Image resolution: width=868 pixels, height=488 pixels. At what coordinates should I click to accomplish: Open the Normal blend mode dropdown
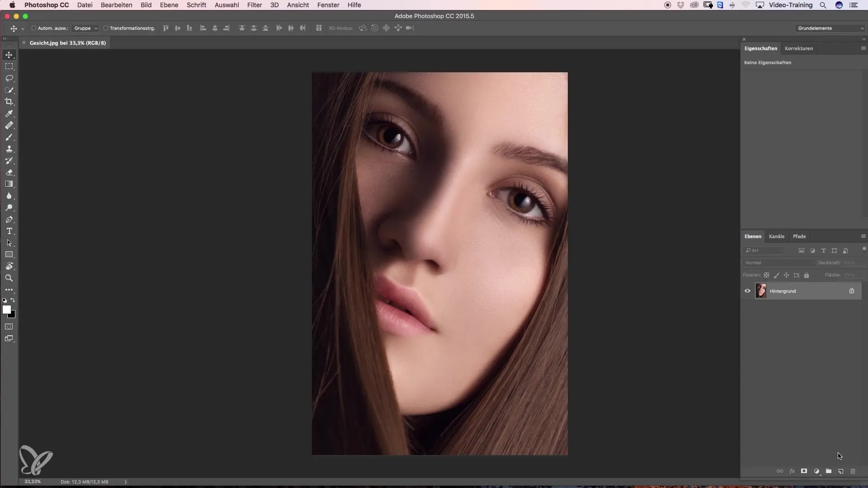coord(779,263)
